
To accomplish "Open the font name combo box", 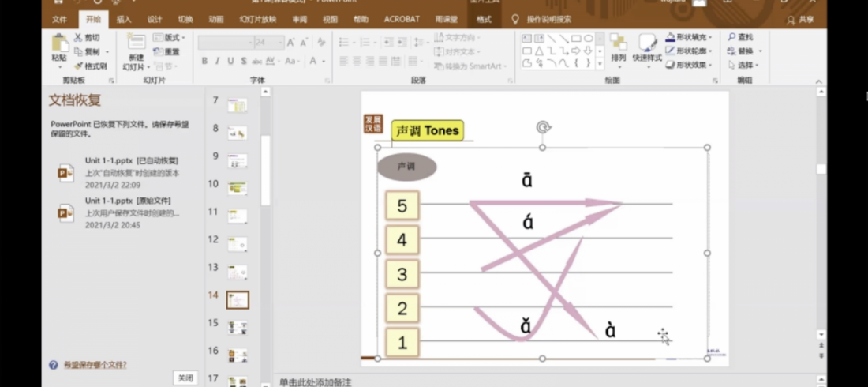I will coord(225,43).
